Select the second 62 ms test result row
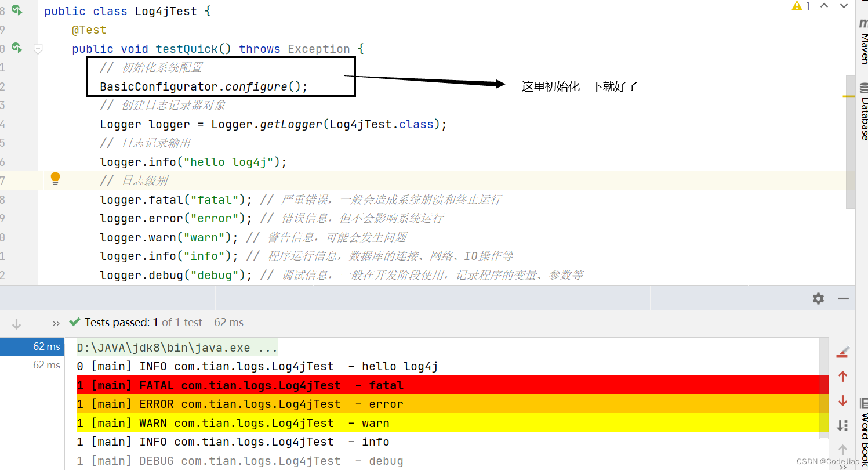Viewport: 868px width, 470px height. click(x=32, y=365)
